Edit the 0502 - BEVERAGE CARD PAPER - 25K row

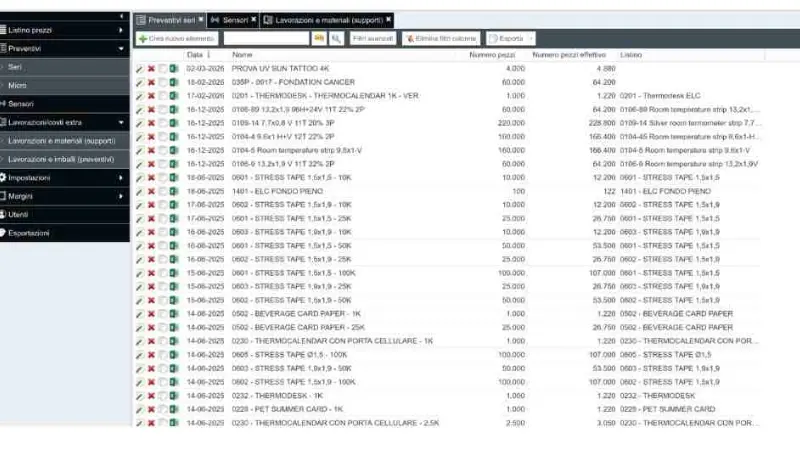tap(139, 328)
